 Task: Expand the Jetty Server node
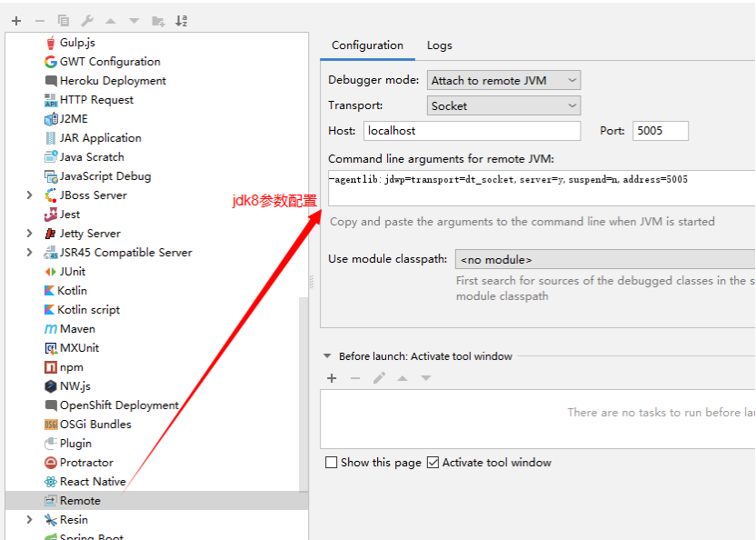click(x=29, y=233)
